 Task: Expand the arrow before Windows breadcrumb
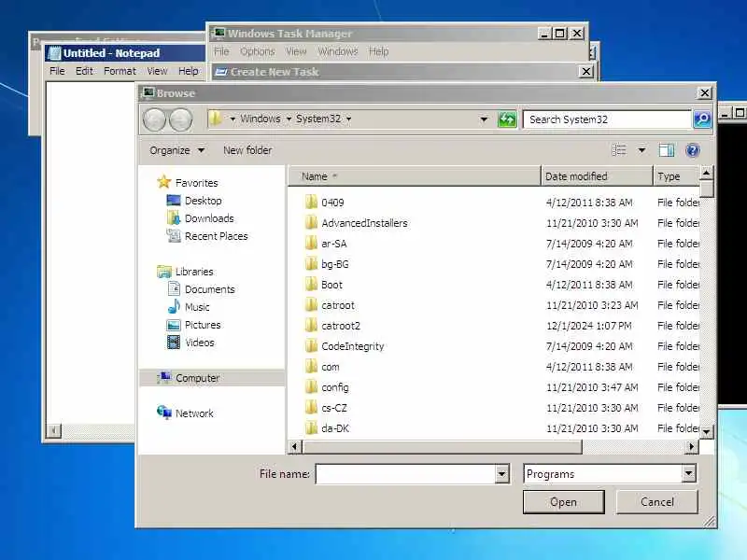tap(233, 119)
